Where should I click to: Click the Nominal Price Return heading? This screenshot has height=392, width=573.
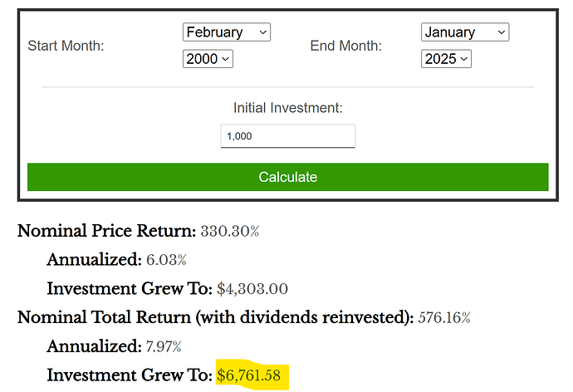[x=106, y=231]
